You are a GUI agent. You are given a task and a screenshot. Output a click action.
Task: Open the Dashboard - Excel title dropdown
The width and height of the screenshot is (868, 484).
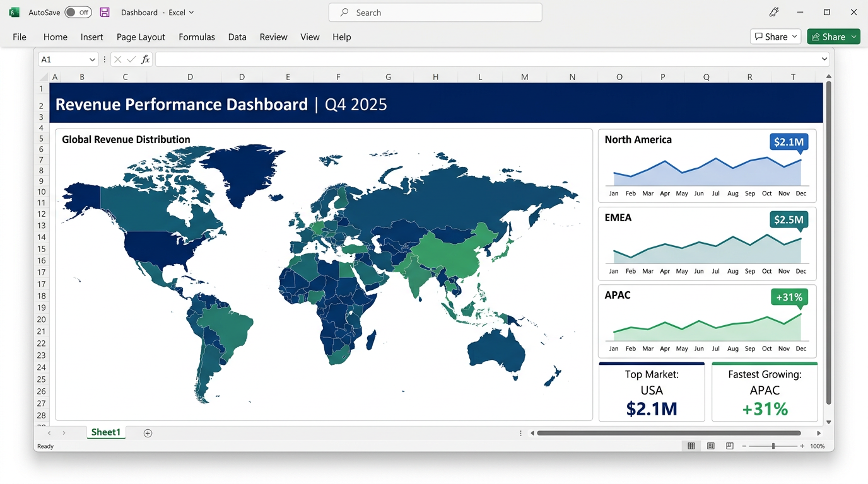(191, 13)
